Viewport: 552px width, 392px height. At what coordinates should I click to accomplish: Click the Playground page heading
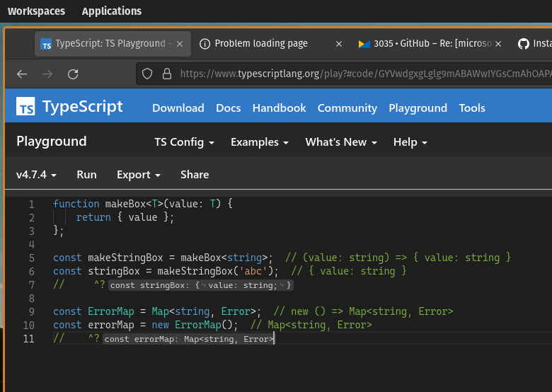coord(52,141)
